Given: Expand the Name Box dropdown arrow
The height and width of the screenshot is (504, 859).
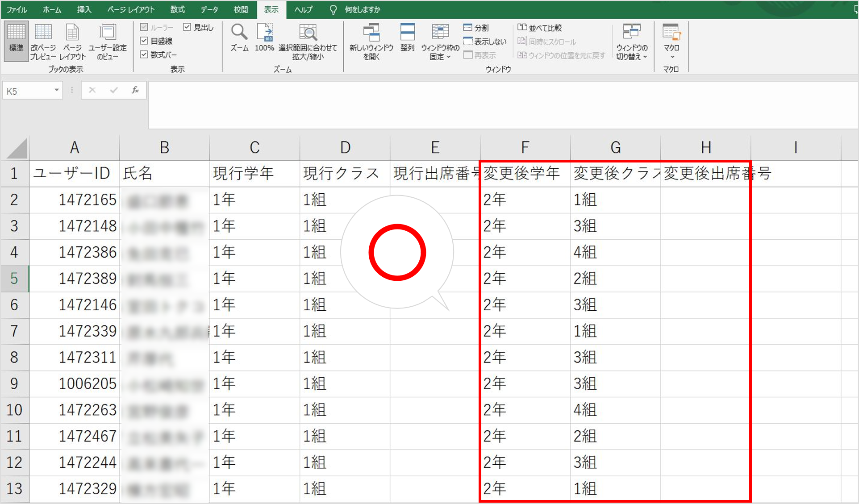Looking at the screenshot, I should (x=57, y=91).
